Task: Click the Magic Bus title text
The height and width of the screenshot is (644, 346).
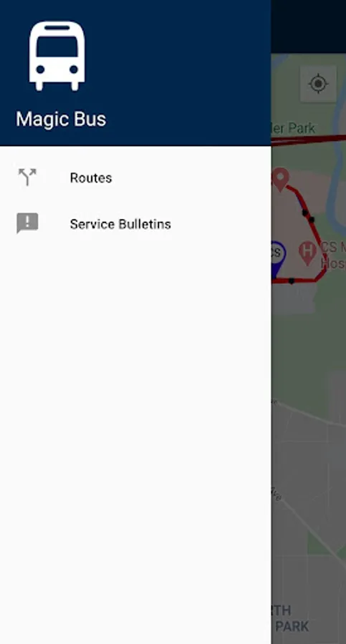Action: (x=61, y=119)
